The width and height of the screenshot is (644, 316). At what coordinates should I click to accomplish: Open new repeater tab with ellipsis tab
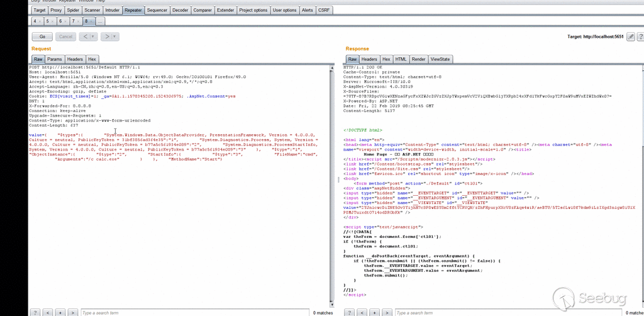coord(101,21)
